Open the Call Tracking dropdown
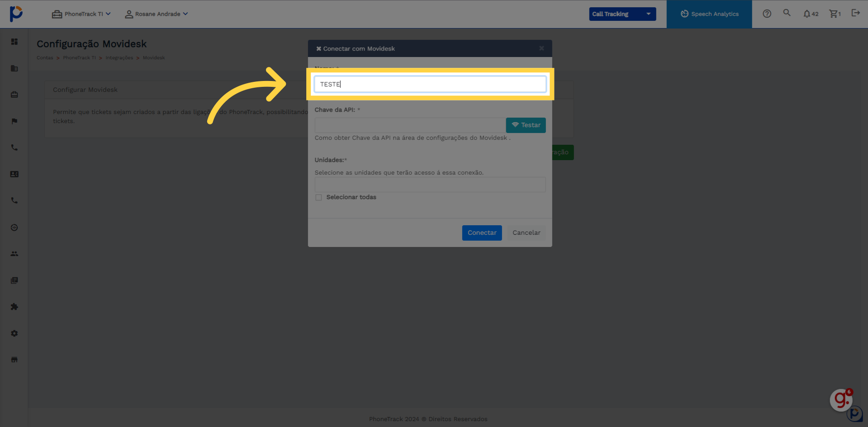This screenshot has width=868, height=427. click(622, 14)
